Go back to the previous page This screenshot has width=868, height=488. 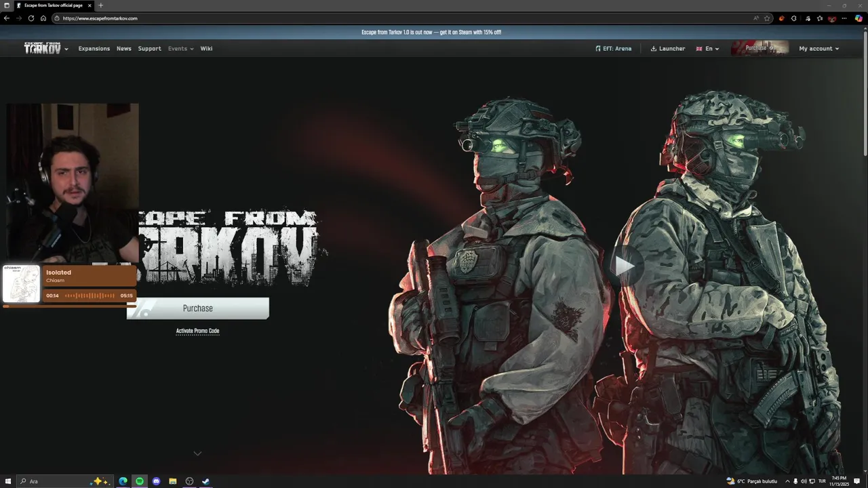point(6,18)
